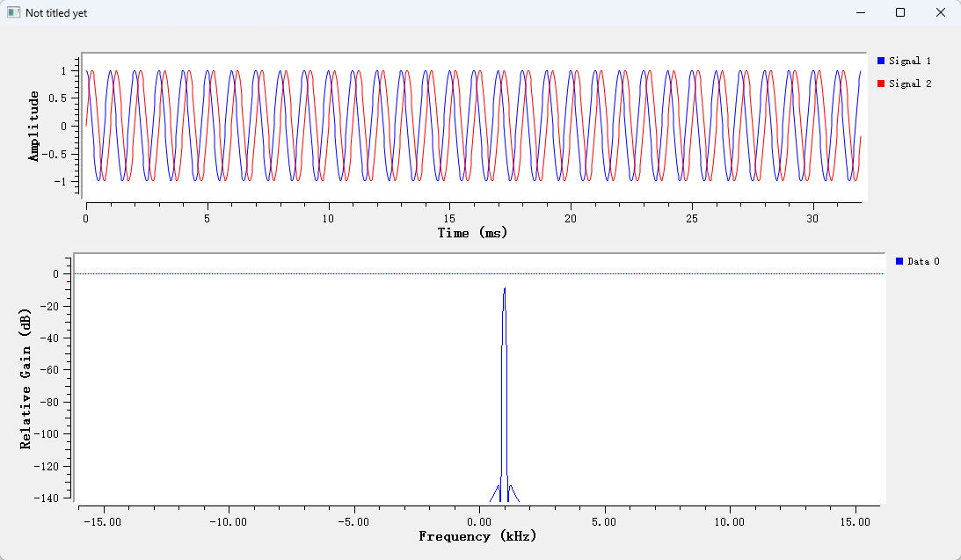Screen dimensions: 961x560
Task: Click the -140 dB tick label
Action: [45, 498]
